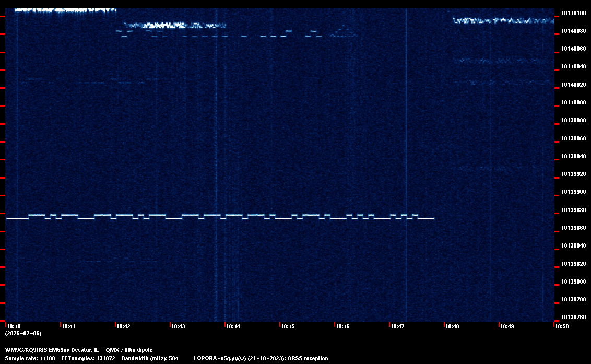Click the 10139860 frequency label
The image size is (591, 364).
point(574,228)
